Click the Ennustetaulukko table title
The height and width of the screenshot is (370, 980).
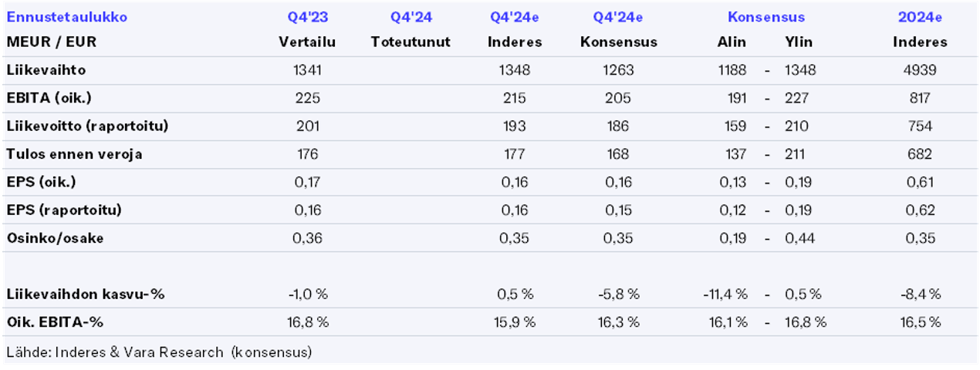point(66,17)
